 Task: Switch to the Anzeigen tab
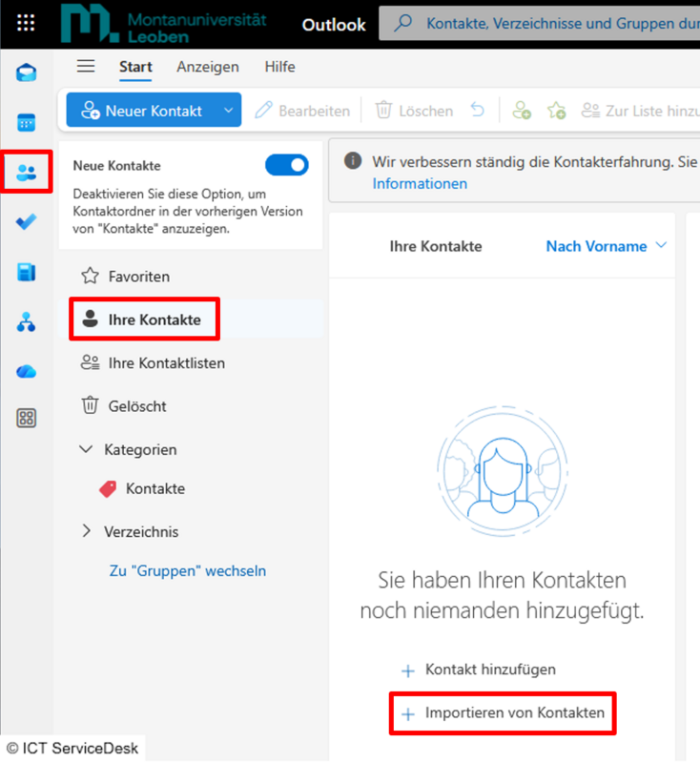pos(208,67)
